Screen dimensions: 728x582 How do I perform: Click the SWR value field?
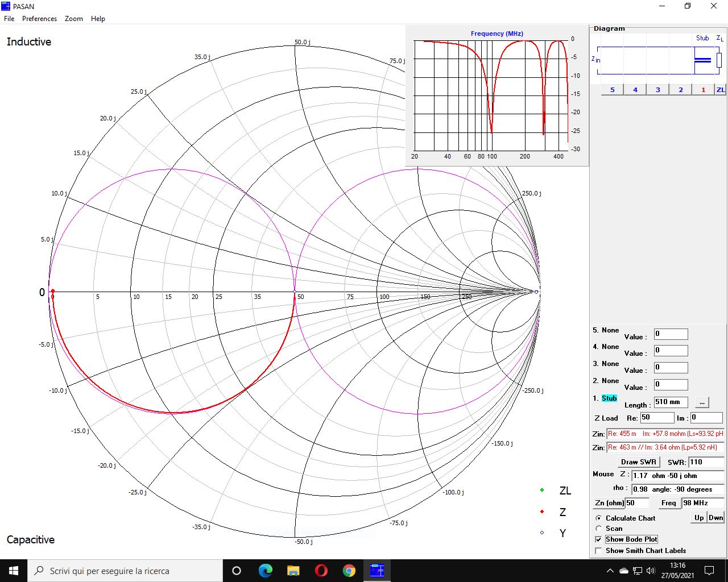pos(706,462)
